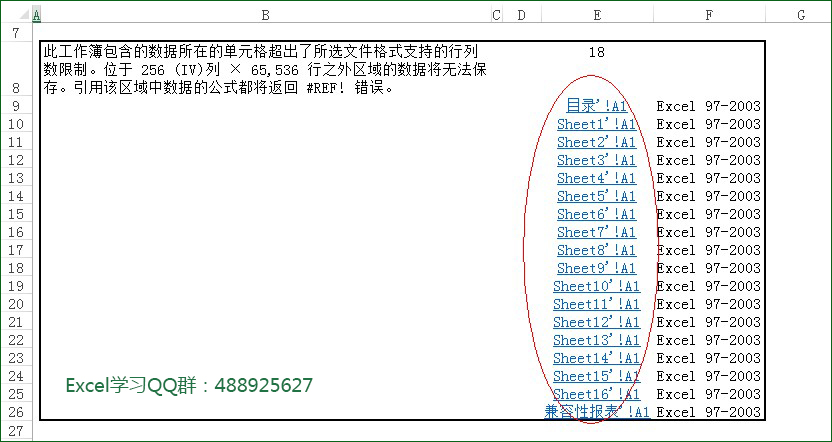Select row 9 header
This screenshot has width=832, height=442.
point(16,106)
